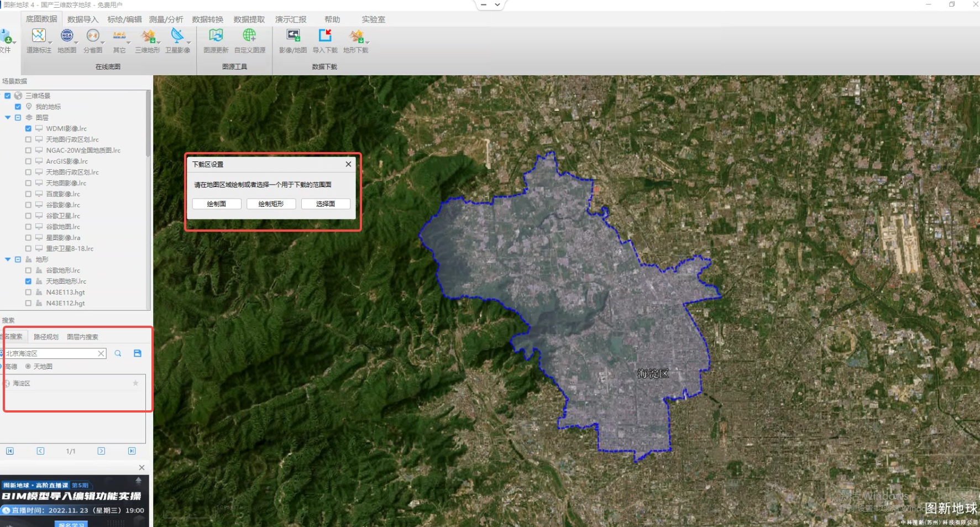The width and height of the screenshot is (980, 527).
Task: Open the 地质图 dropdown arrow
Action: click(76, 43)
